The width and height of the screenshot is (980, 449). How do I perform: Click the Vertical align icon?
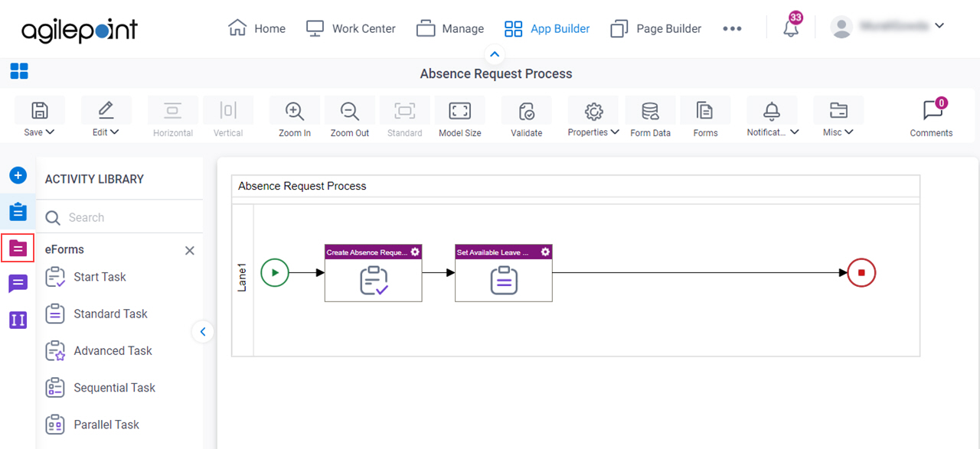tap(228, 111)
